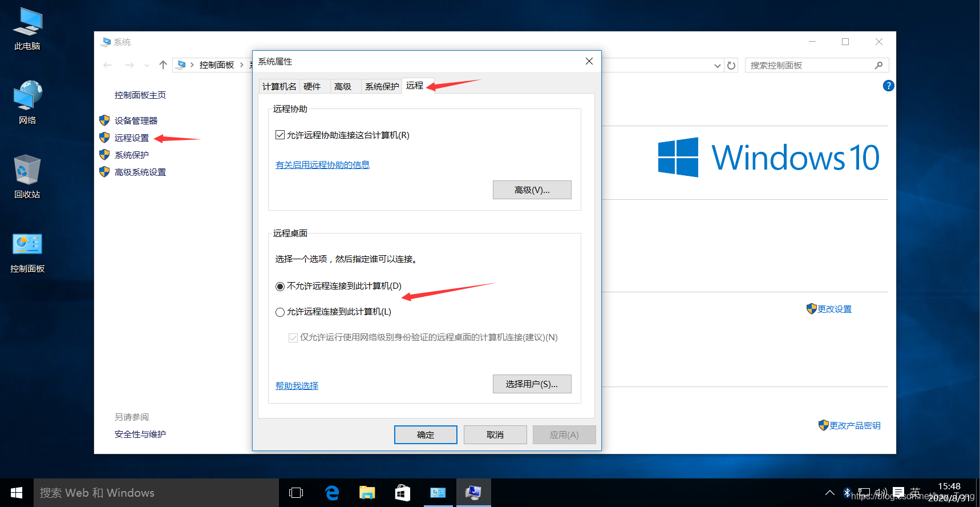Go to 控制面板主页
Screen dimensions: 980x507
point(140,95)
